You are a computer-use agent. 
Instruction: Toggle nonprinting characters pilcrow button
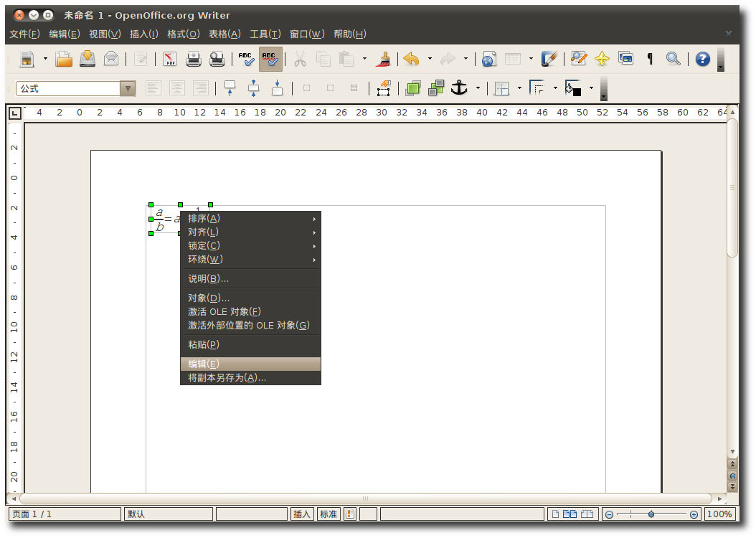click(650, 59)
